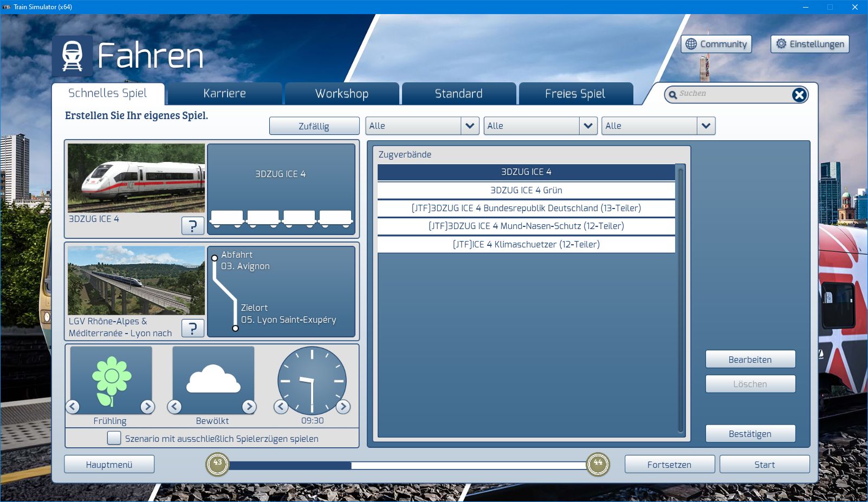This screenshot has width=868, height=502.
Task: Click the Bestätigen button
Action: pos(750,434)
